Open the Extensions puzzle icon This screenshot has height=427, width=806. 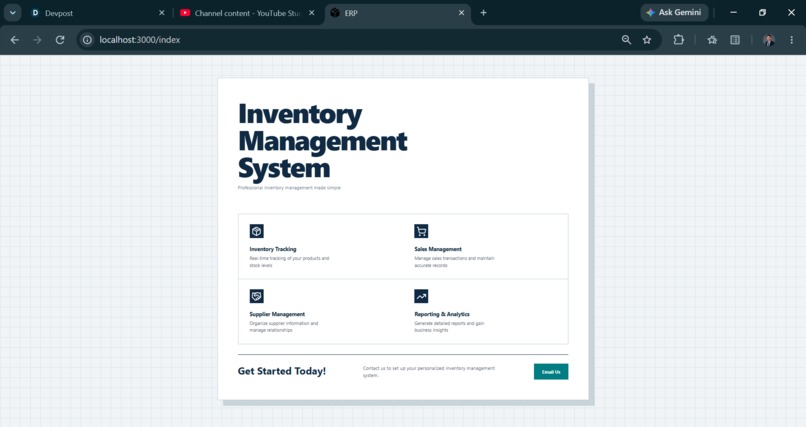click(679, 40)
